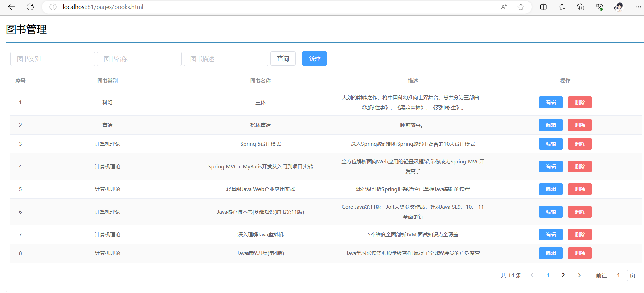This screenshot has width=644, height=293.
Task: View site information icon in address bar
Action: [53, 7]
